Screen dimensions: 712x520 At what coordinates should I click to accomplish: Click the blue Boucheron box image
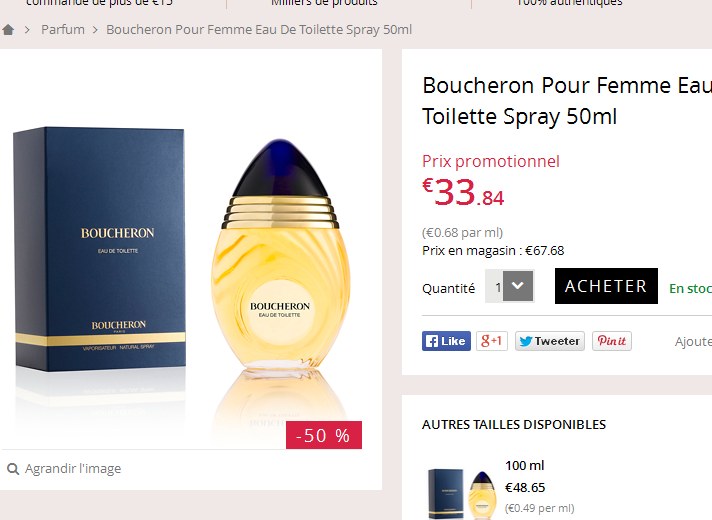point(99,249)
